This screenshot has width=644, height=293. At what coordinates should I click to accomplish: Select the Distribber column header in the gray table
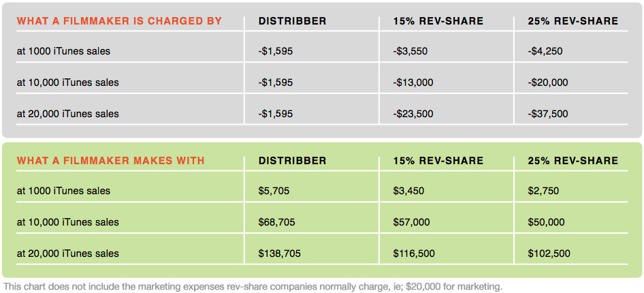point(292,21)
